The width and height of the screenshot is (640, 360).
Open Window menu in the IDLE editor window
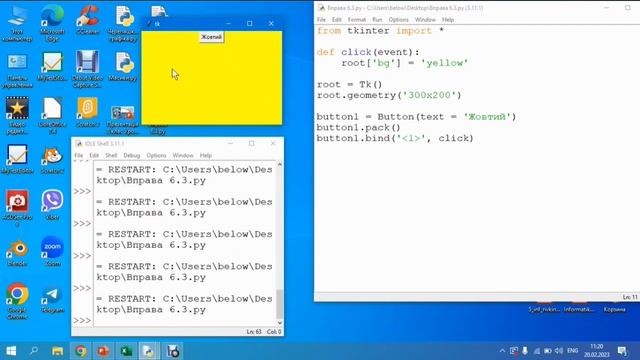click(425, 20)
